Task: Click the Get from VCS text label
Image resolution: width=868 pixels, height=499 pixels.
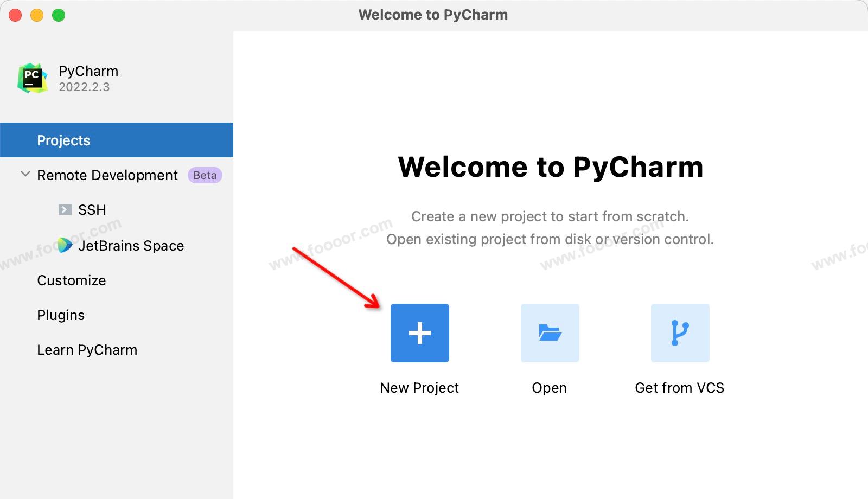Action: pyautogui.click(x=679, y=388)
